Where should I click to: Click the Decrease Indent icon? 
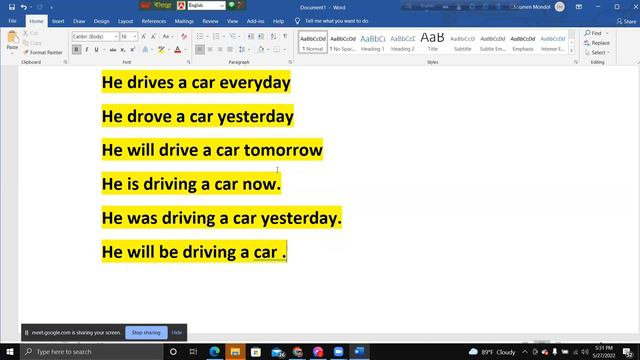(x=251, y=37)
